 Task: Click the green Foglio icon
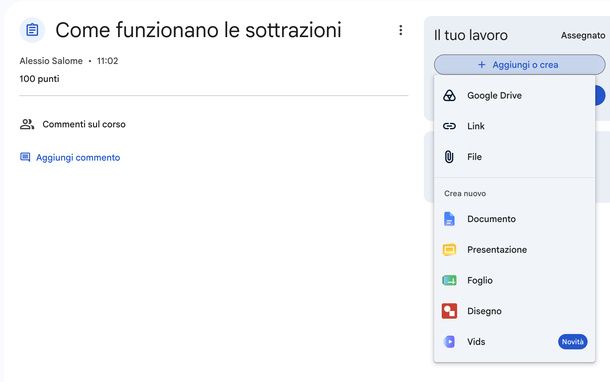pyautogui.click(x=449, y=280)
